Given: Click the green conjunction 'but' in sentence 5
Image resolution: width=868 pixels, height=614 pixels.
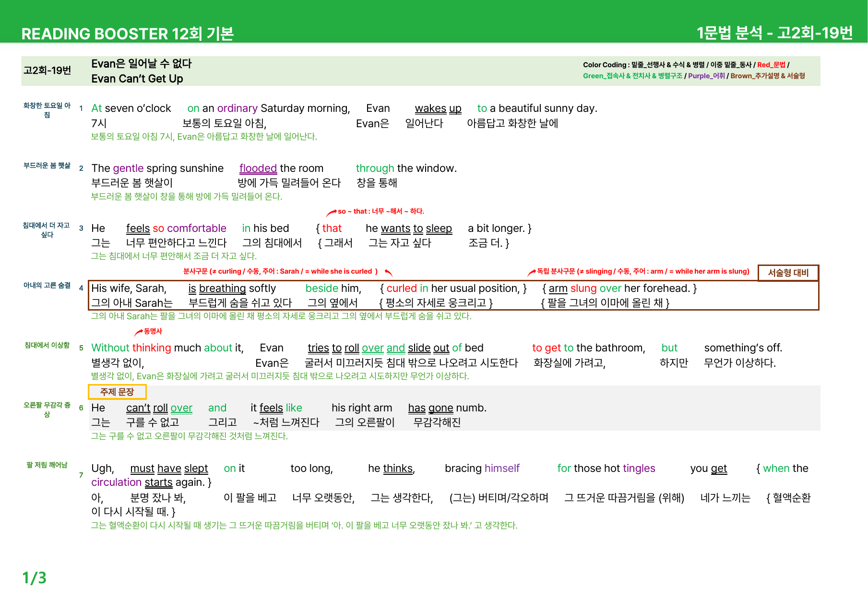Looking at the screenshot, I should [669, 348].
